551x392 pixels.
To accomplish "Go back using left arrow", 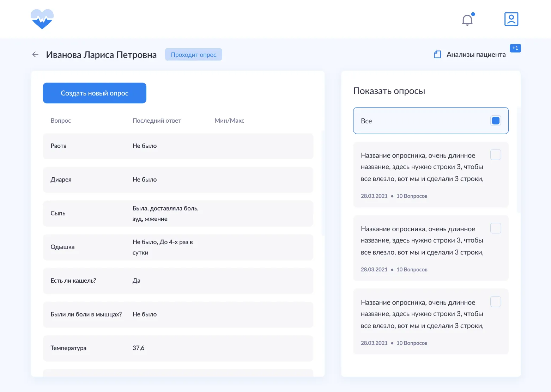I will click(35, 54).
